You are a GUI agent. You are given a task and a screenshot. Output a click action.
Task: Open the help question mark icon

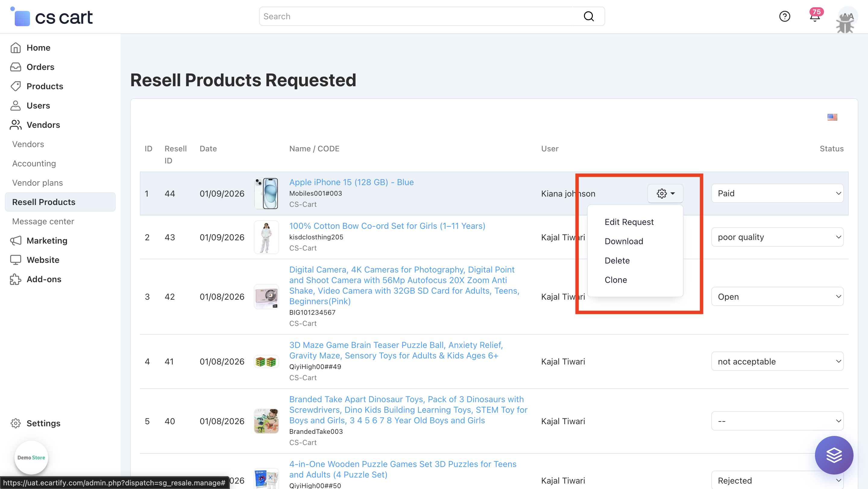pyautogui.click(x=785, y=16)
